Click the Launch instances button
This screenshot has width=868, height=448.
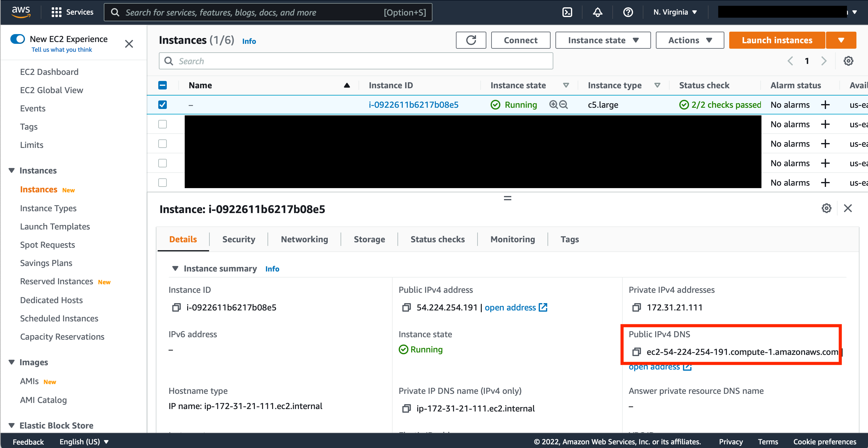777,40
